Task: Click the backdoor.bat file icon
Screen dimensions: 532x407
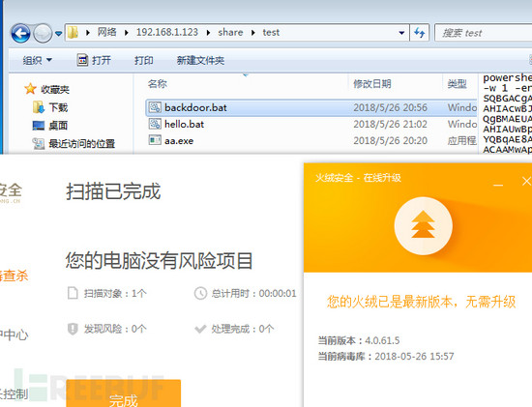Action: pos(155,107)
